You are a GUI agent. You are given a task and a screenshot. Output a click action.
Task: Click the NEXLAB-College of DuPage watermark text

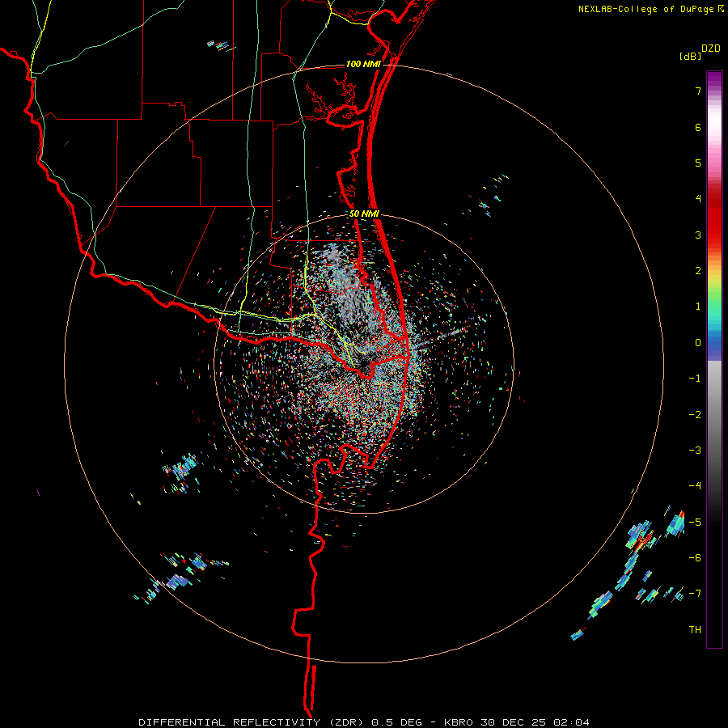(x=646, y=9)
